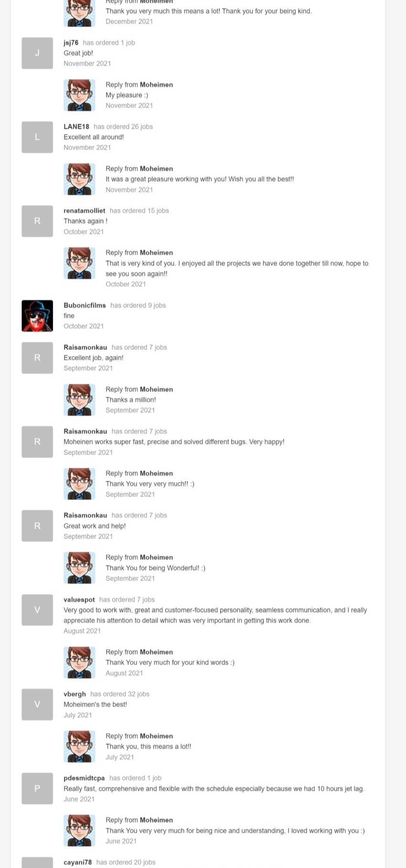Image resolution: width=406 pixels, height=868 pixels.
Task: Click pdesmidtcpa gray P avatar
Action: [x=37, y=789]
